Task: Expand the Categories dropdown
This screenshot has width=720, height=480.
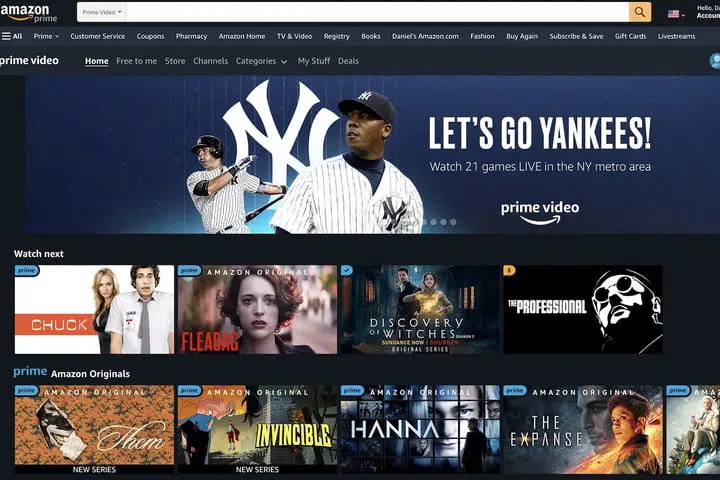Action: click(x=261, y=61)
